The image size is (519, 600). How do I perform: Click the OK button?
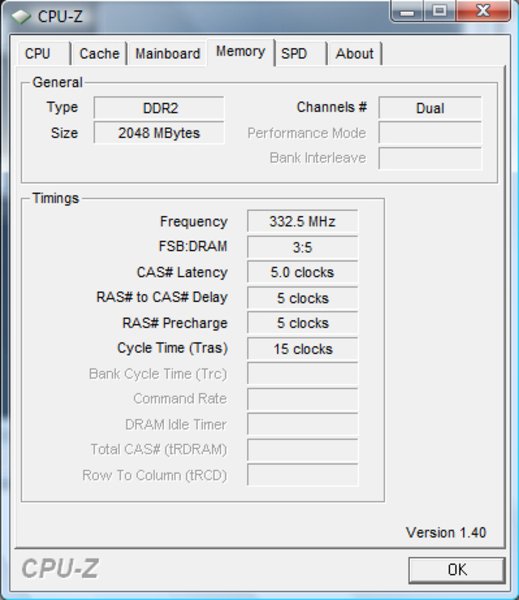[457, 570]
